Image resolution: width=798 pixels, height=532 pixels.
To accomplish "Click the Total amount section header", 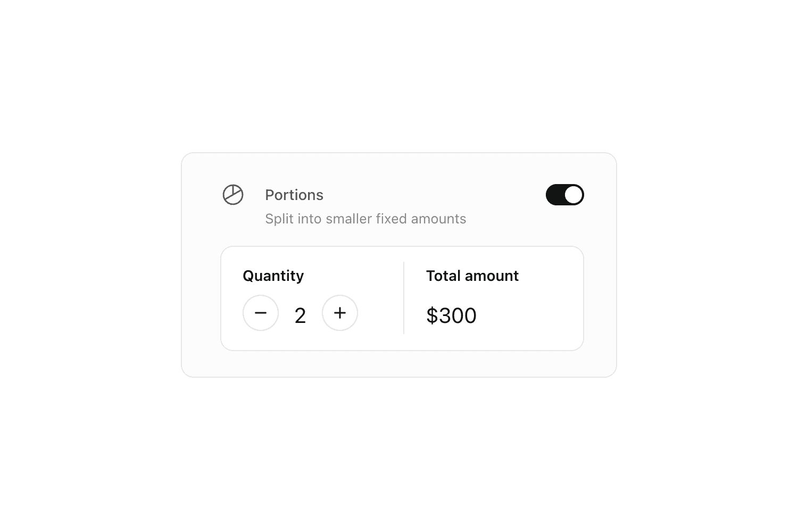I will (472, 276).
